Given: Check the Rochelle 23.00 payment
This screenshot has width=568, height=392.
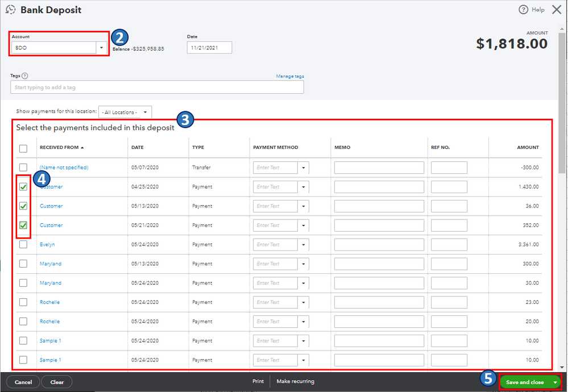Looking at the screenshot, I should 23,302.
